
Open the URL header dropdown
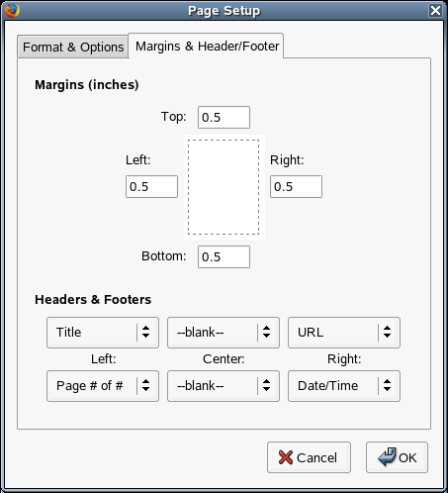pos(344,333)
